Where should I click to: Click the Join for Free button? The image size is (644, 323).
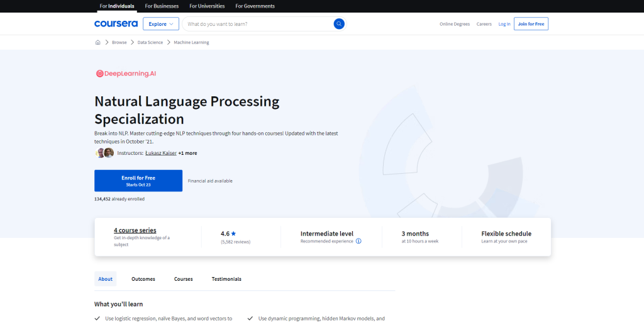coord(531,24)
